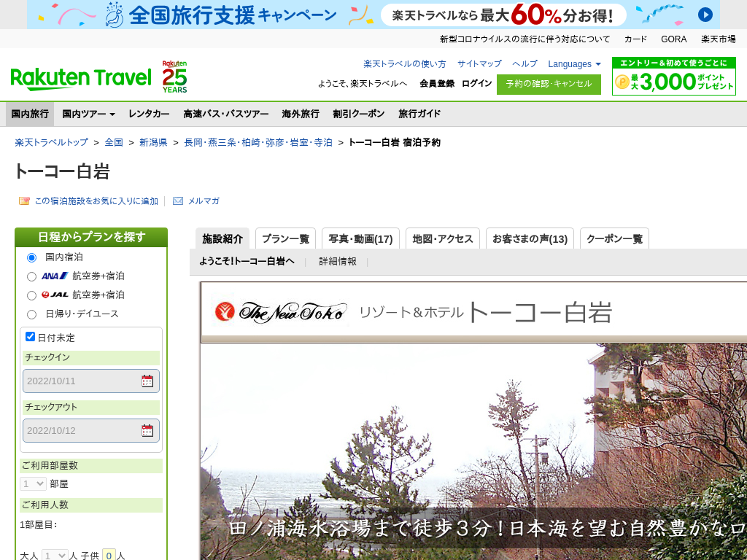Open 楽天トラベルの使い方 link
This screenshot has height=560, width=747.
[x=405, y=64]
